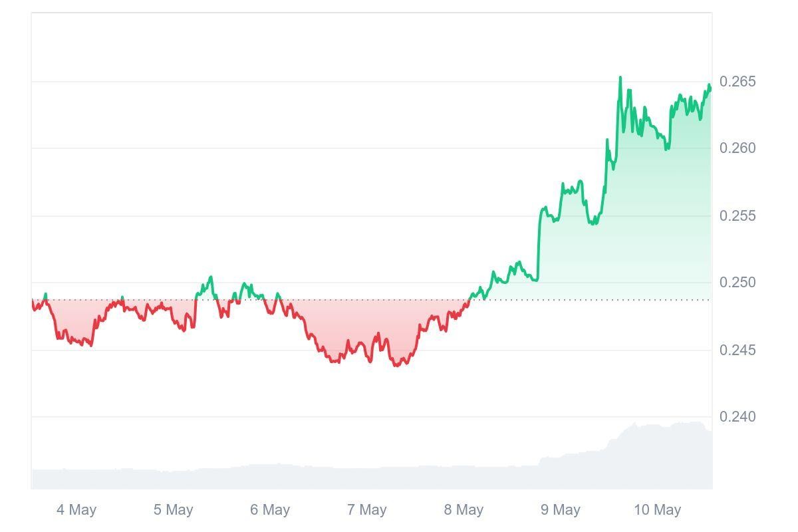The height and width of the screenshot is (532, 798).
Task: Click the 5 May date label
Action: (x=173, y=510)
